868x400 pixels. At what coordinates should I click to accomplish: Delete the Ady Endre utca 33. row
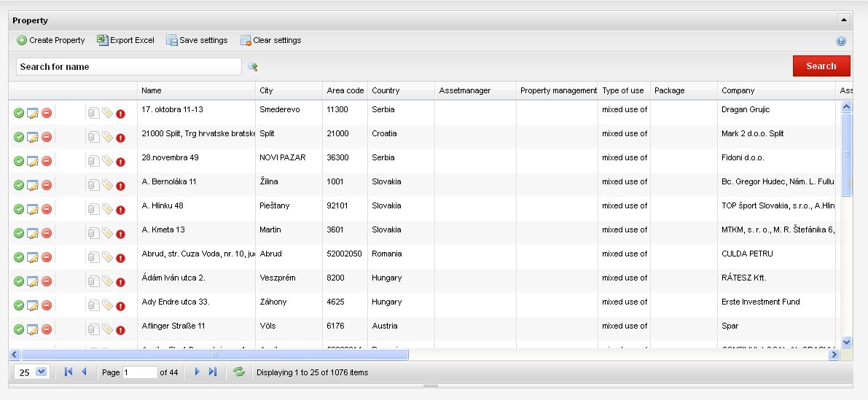pos(47,305)
